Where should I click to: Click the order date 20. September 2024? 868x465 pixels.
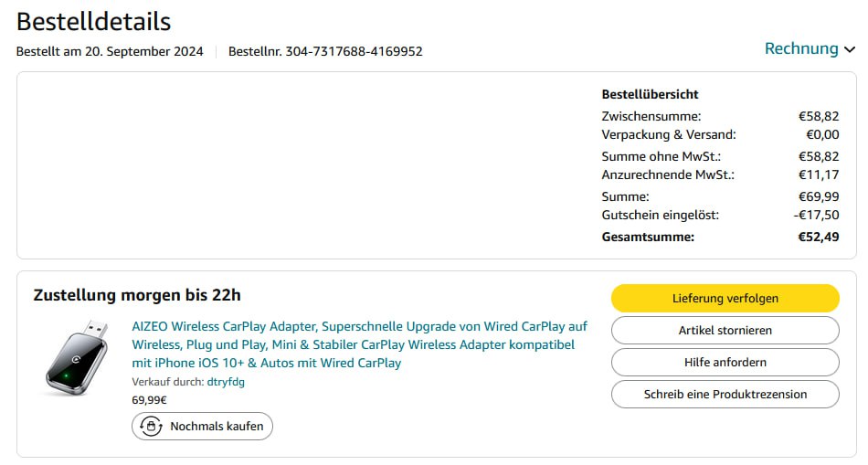[x=144, y=51]
